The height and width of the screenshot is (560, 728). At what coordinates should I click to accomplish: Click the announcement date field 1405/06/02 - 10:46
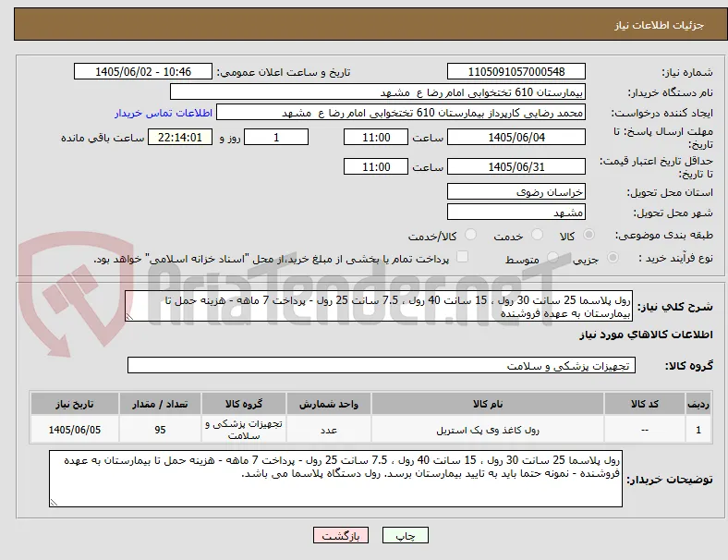tap(143, 71)
